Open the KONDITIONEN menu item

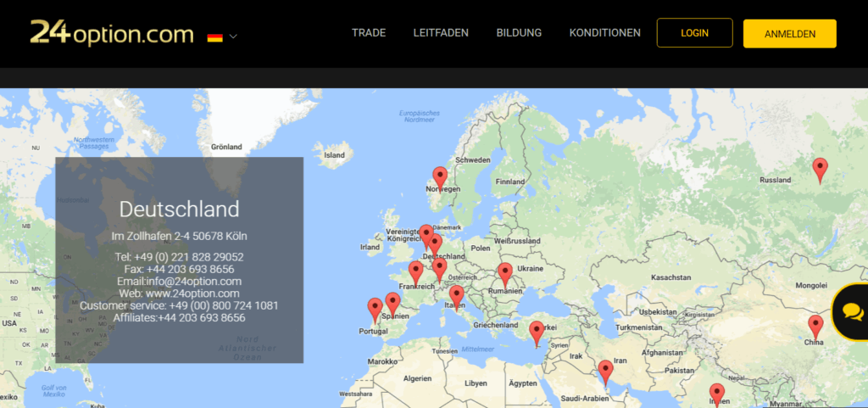pyautogui.click(x=605, y=33)
